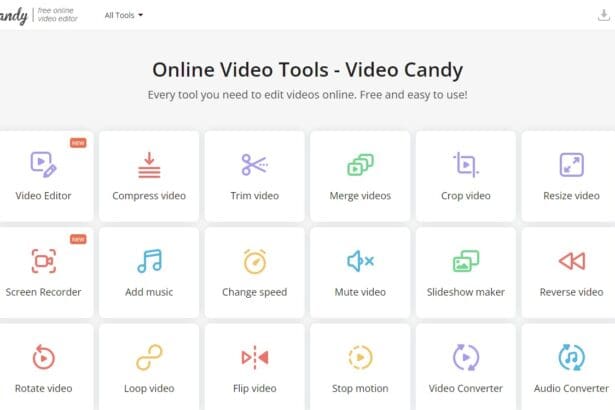Click the 'Add music' label

click(x=149, y=292)
